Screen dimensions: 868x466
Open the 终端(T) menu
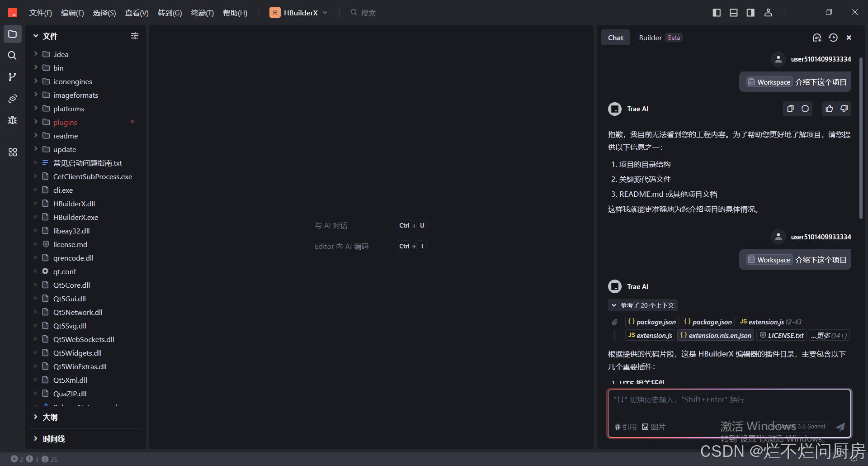coord(202,13)
